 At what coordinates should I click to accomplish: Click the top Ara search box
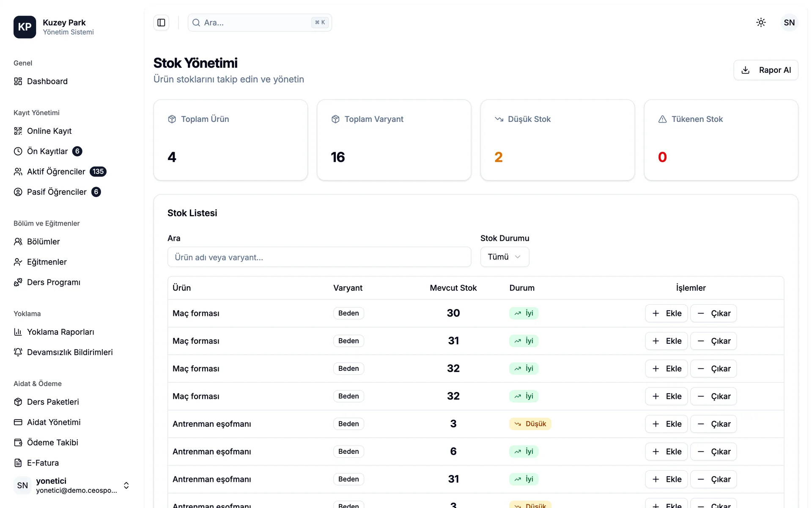tap(260, 22)
